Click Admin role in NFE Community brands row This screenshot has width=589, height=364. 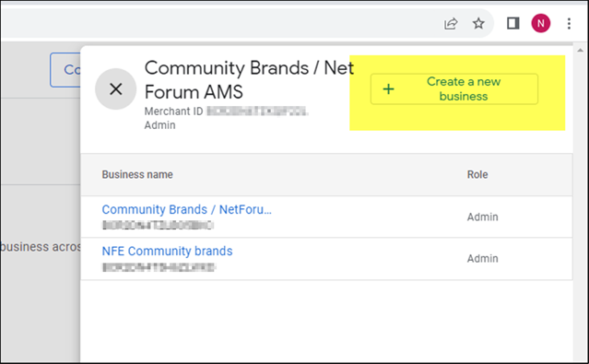click(483, 258)
